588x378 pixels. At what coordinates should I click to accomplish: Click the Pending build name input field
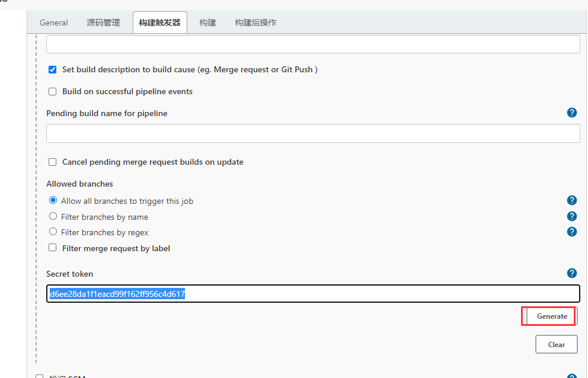pos(313,133)
